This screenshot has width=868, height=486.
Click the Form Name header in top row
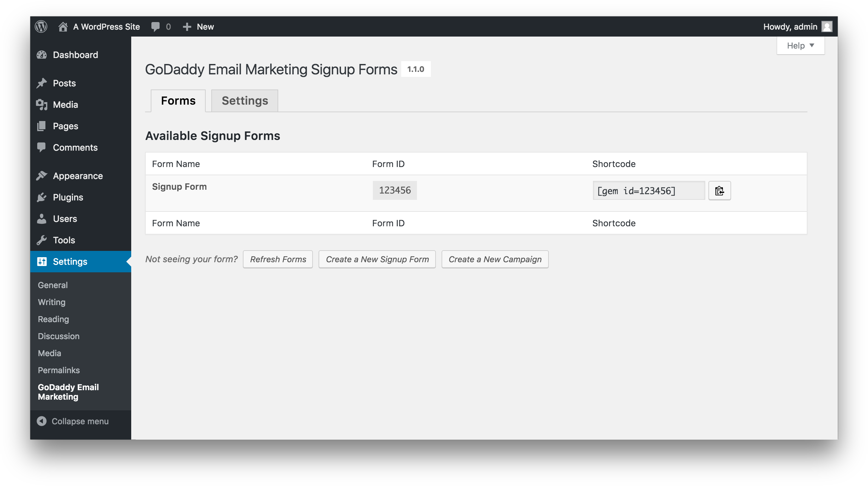coord(176,164)
